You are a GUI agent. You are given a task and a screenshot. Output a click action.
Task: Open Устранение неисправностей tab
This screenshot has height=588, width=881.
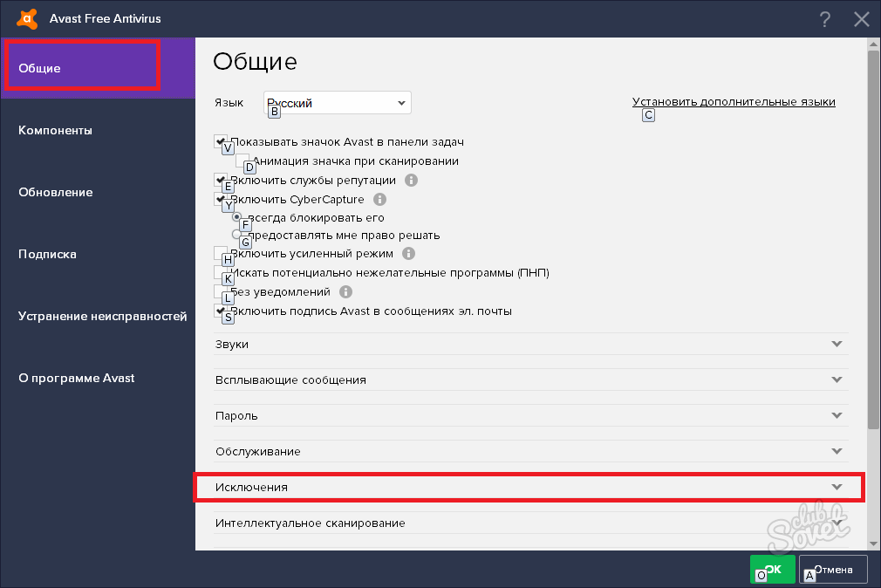tap(98, 316)
